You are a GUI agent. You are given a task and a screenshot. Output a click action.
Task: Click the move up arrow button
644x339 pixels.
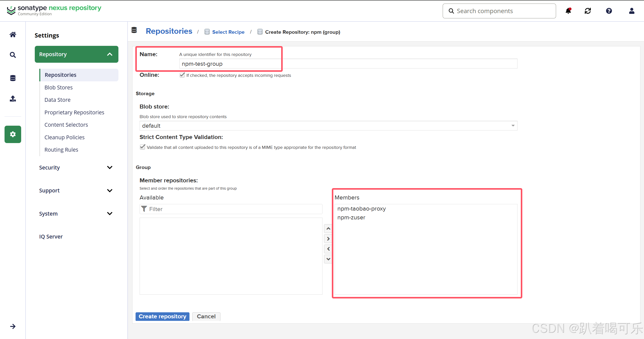tap(328, 228)
